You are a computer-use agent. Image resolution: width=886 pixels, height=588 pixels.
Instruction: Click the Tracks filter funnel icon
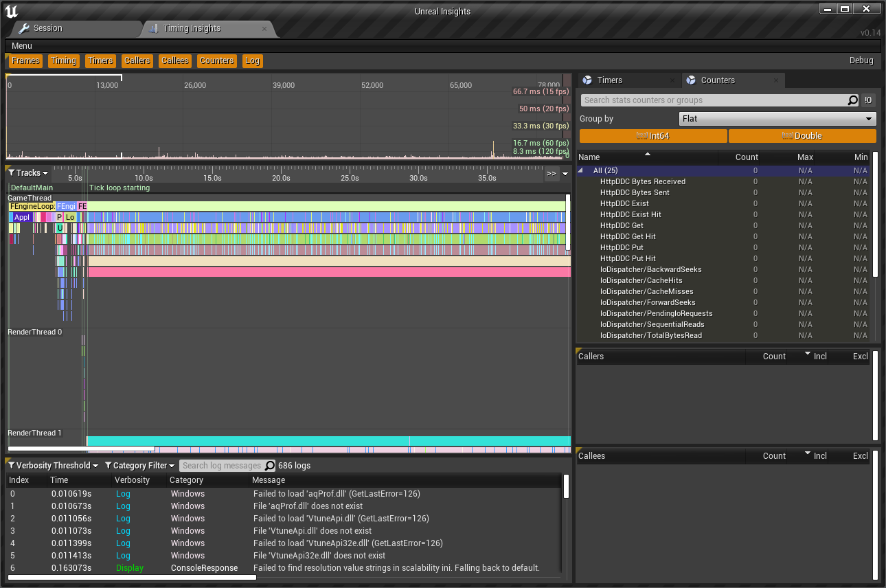[x=12, y=173]
